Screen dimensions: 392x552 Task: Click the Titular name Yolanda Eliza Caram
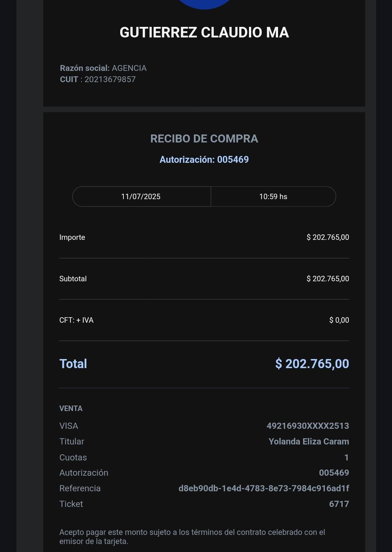click(309, 442)
